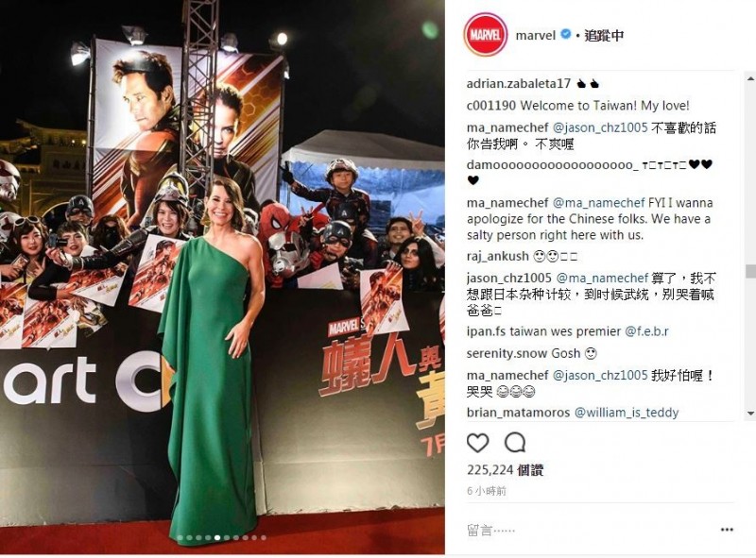Viewport: 756px width, 558px height.
Task: Open the comment bubble icon
Action: tap(515, 443)
